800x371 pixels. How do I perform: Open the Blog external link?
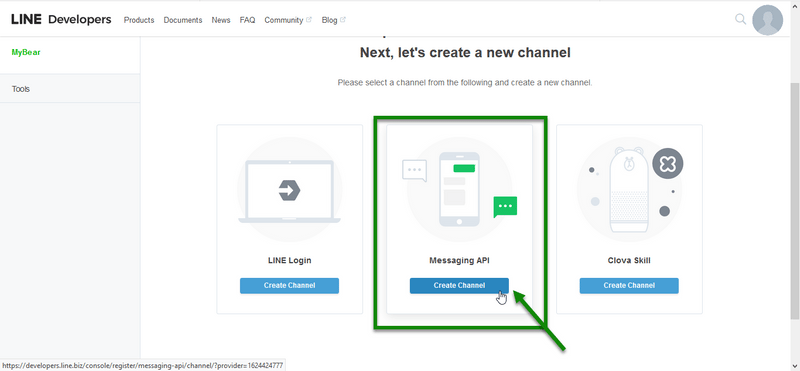(x=334, y=20)
